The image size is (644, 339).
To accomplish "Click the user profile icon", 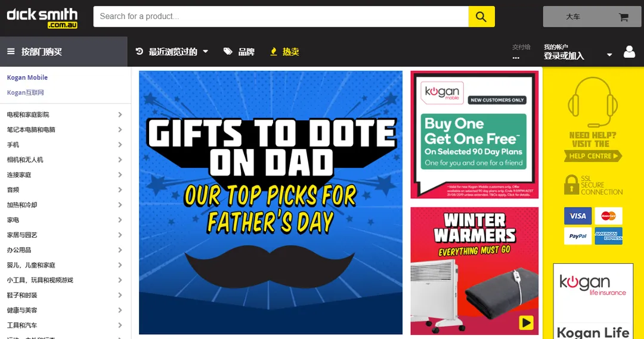I will 629,52.
